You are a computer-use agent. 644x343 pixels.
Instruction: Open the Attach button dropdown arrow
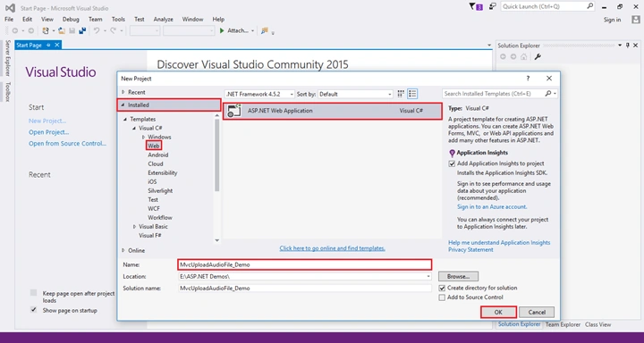pyautogui.click(x=252, y=30)
